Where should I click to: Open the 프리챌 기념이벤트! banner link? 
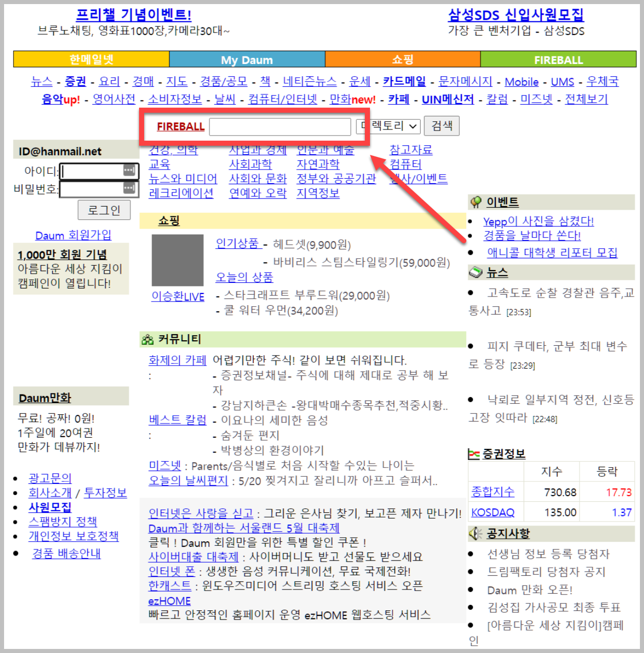point(134,15)
